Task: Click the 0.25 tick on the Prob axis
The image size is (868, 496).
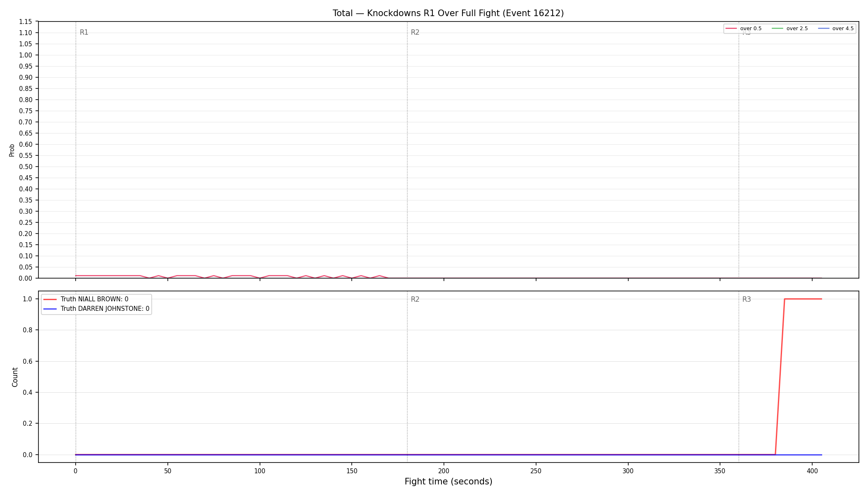Action: (26, 222)
